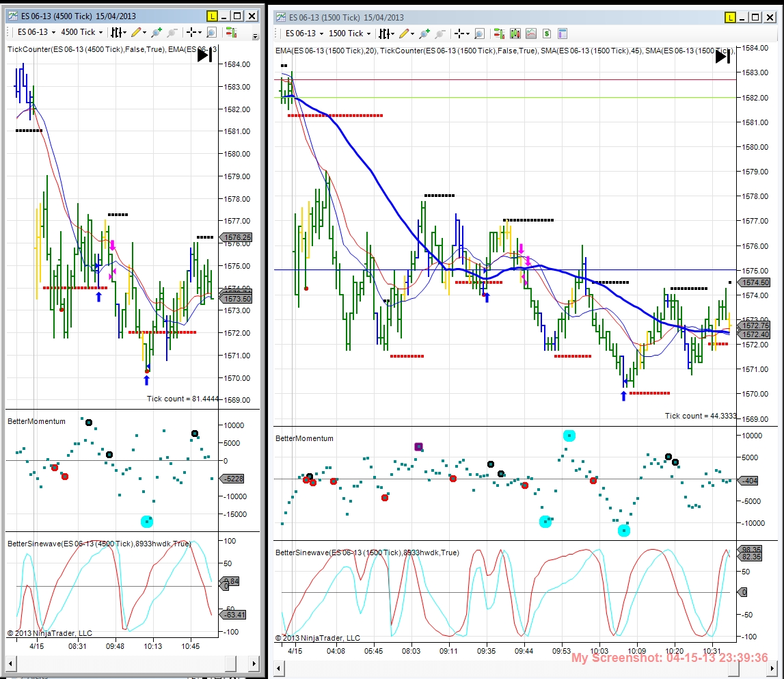Viewport: 784px width, 679px height.
Task: Expand the crosshair cursor dropdown in 1500 Tick chart
Action: pos(462,34)
